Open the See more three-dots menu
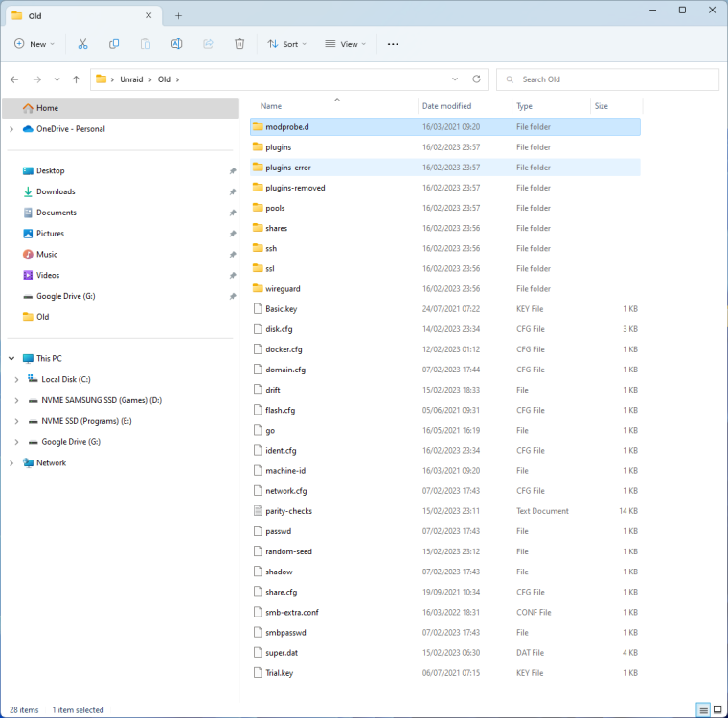 pyautogui.click(x=393, y=44)
